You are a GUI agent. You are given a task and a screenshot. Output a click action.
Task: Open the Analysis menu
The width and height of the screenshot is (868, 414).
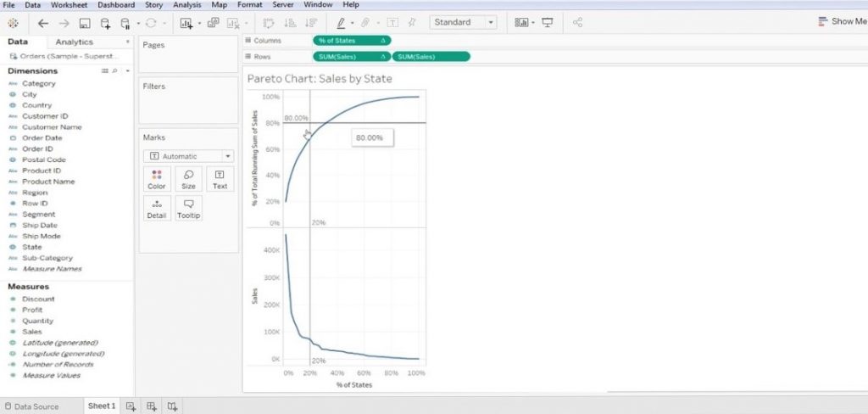(187, 4)
